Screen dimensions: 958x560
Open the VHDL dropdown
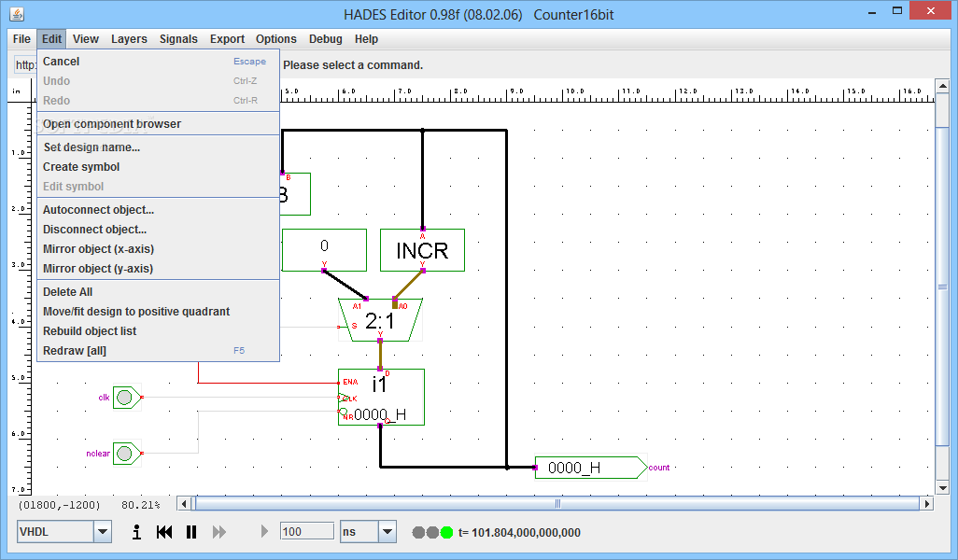coord(102,532)
